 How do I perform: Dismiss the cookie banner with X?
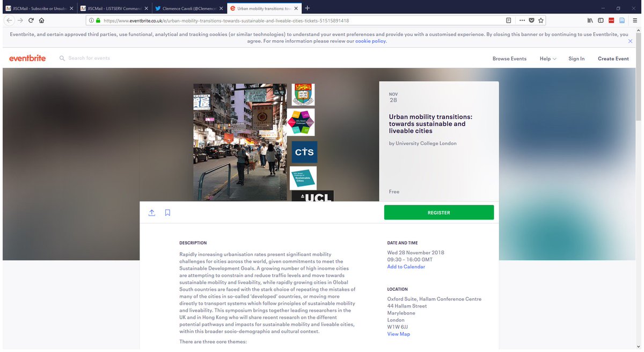(x=630, y=41)
